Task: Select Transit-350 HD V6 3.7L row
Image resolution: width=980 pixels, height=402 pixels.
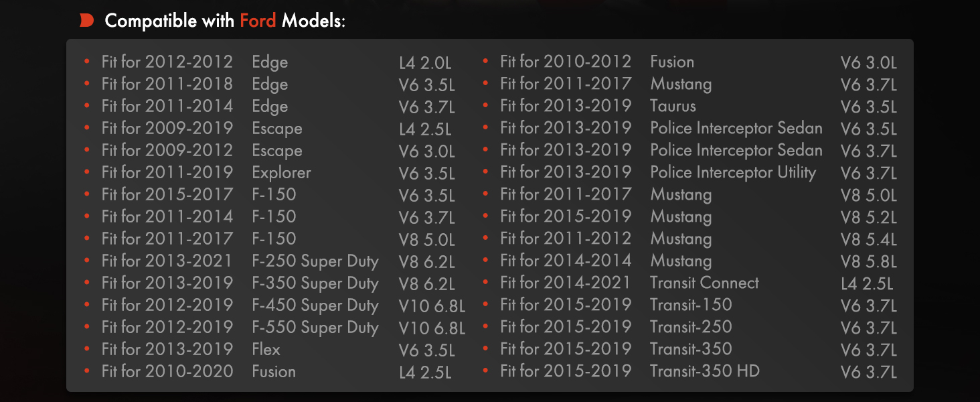Action: 690,372
